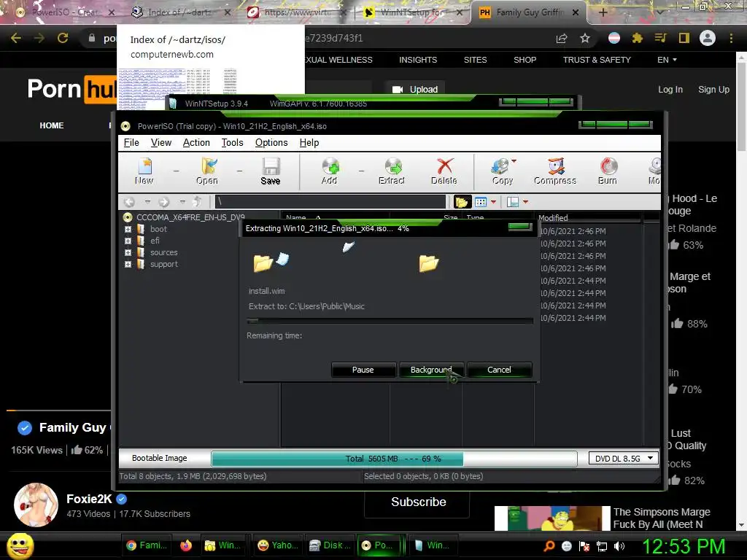747x560 pixels.
Task: Open the EN language dropdown on website
Action: 667,60
